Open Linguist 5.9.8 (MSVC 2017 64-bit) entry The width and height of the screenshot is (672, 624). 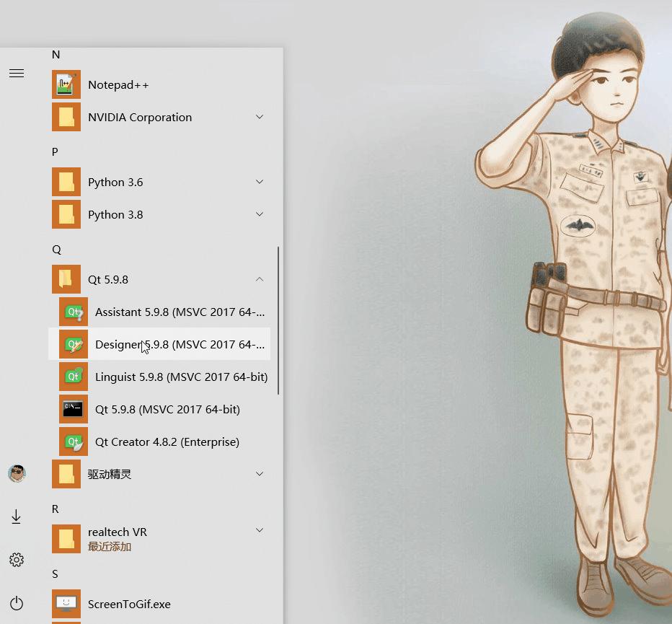[181, 377]
